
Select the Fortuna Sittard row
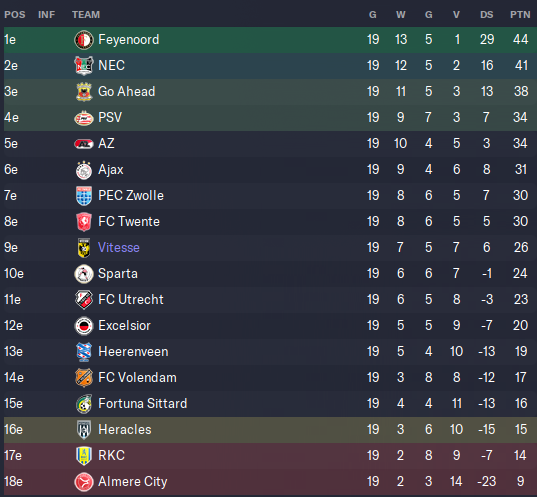tap(270, 404)
